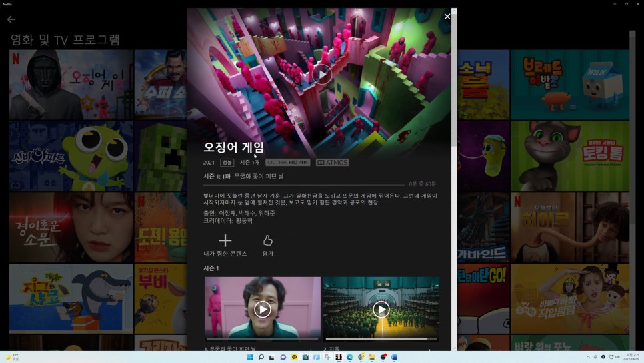644x363 pixels.
Task: Open 오징어 게임 poster in background grid
Action: coord(71,85)
